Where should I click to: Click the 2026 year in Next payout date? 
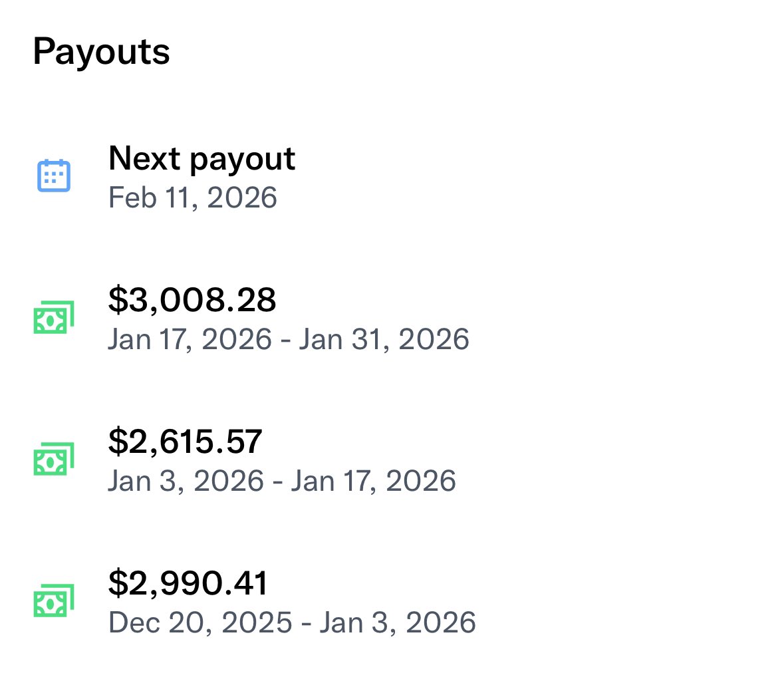tap(242, 198)
